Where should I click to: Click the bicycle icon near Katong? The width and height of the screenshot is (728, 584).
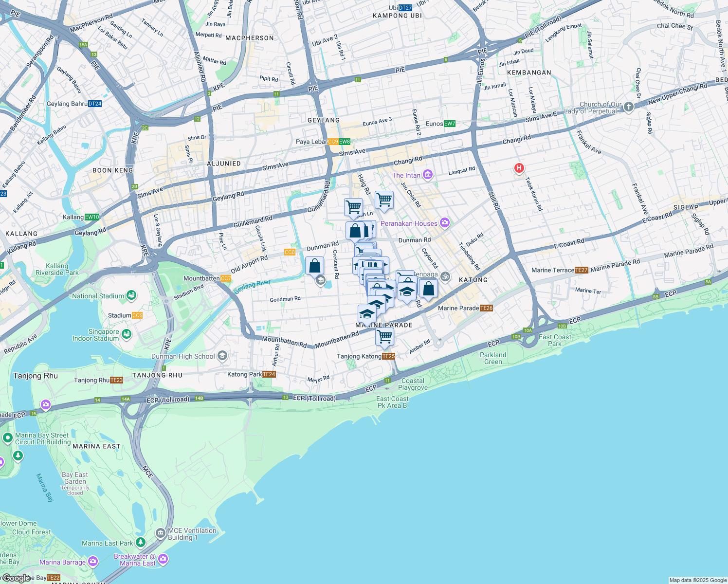(x=446, y=276)
